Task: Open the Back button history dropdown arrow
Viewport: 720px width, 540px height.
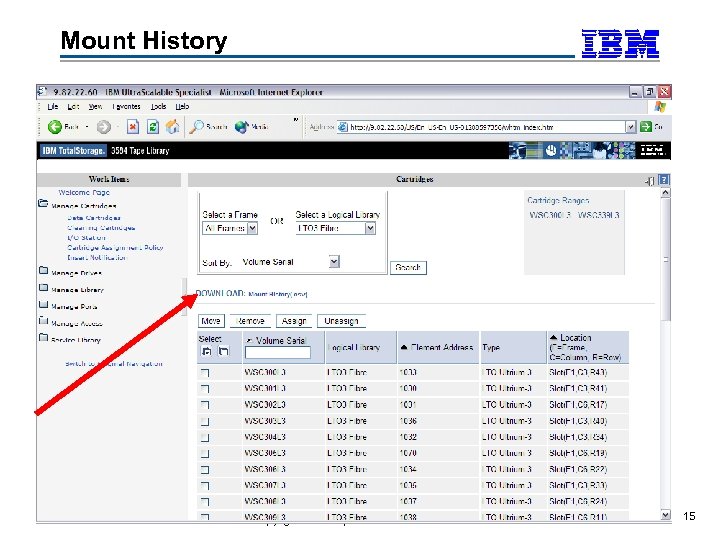Action: 87,127
